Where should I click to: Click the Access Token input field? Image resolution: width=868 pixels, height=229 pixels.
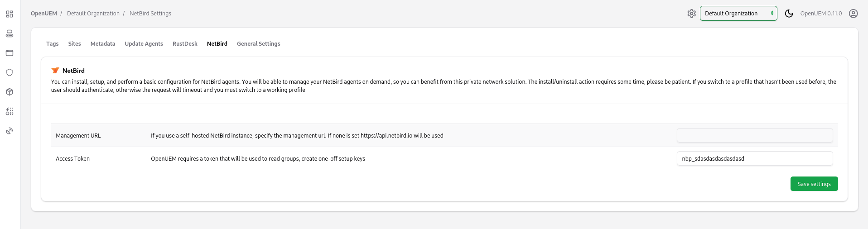click(x=754, y=158)
